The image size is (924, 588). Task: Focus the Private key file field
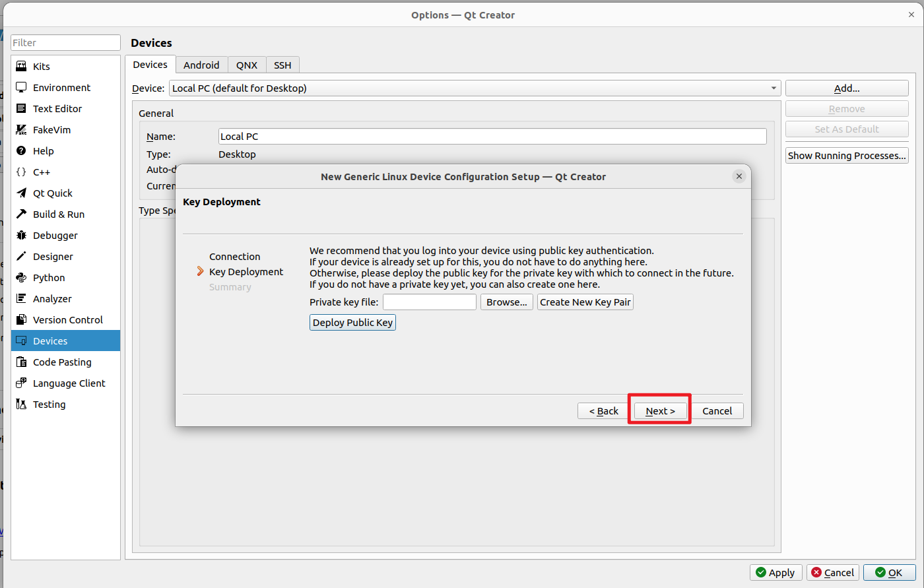pyautogui.click(x=430, y=302)
